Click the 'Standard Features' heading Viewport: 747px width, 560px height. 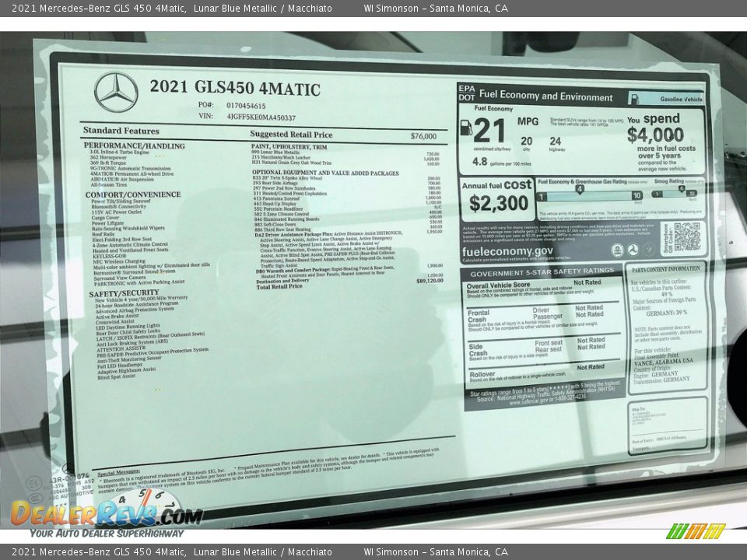(x=121, y=131)
